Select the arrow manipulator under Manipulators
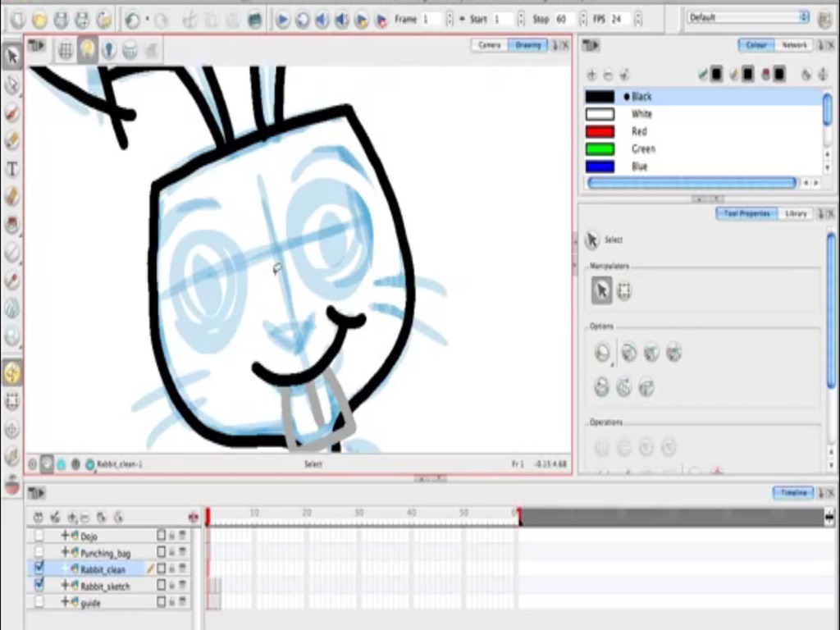Image resolution: width=840 pixels, height=630 pixels. [601, 290]
